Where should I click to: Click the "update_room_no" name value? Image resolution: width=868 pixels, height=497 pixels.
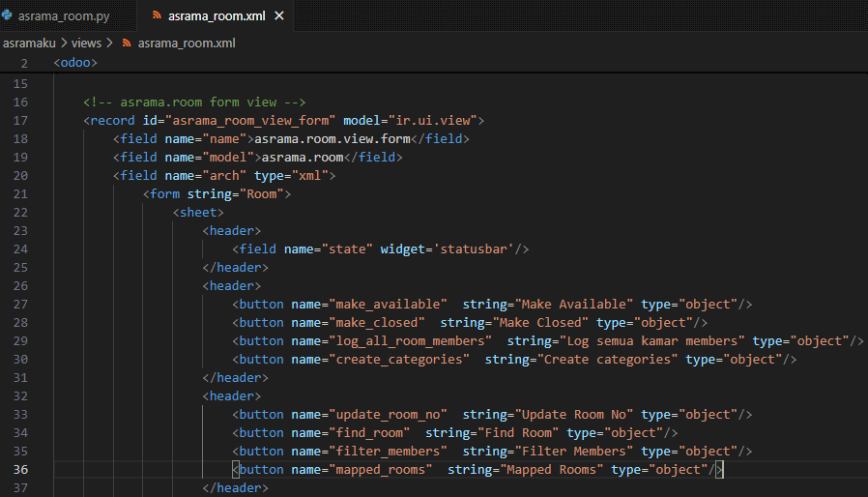click(x=388, y=415)
